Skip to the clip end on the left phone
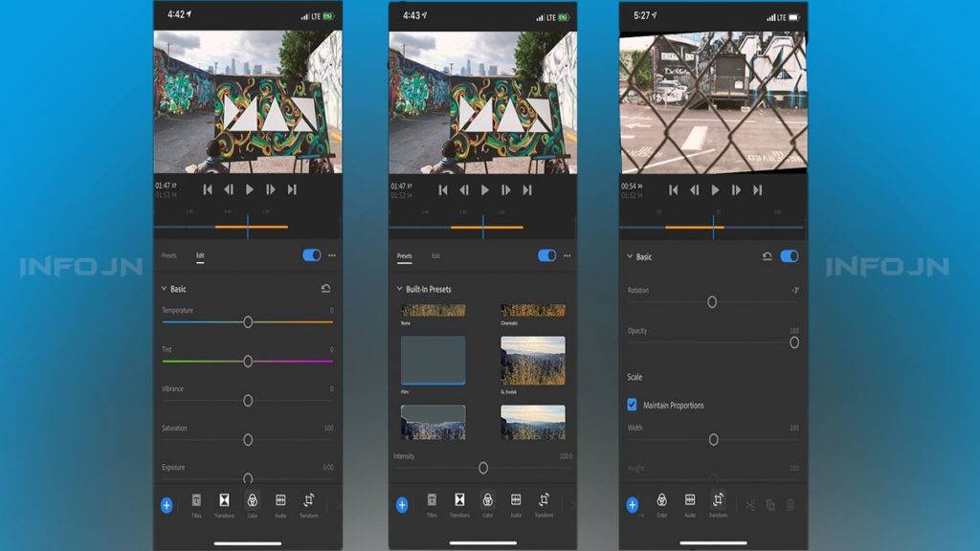 tap(292, 189)
